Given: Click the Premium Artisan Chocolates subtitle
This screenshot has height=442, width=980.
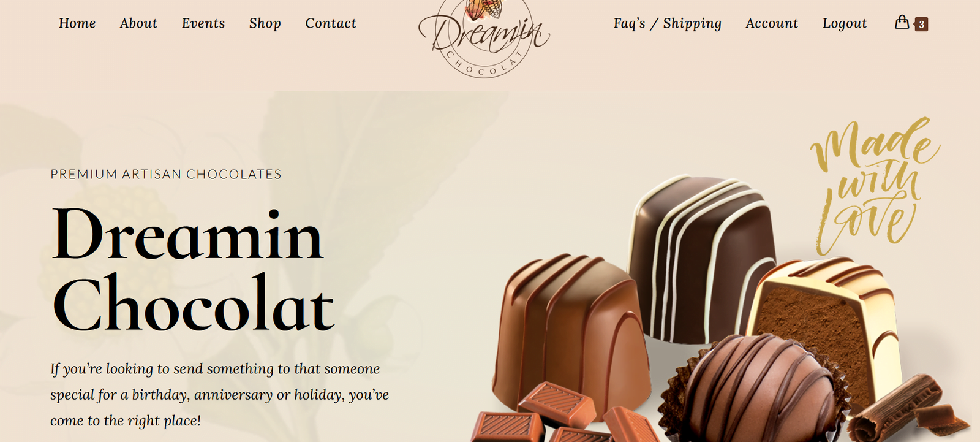Looking at the screenshot, I should tap(166, 174).
